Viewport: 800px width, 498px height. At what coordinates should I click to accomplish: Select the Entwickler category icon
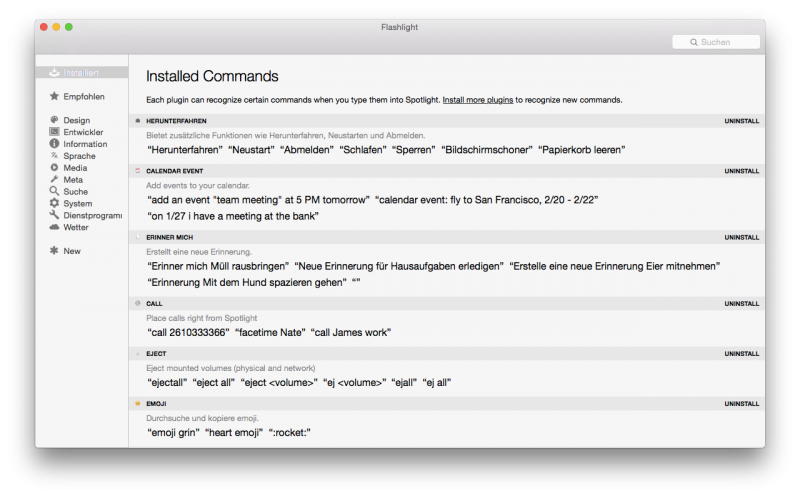pyautogui.click(x=54, y=132)
